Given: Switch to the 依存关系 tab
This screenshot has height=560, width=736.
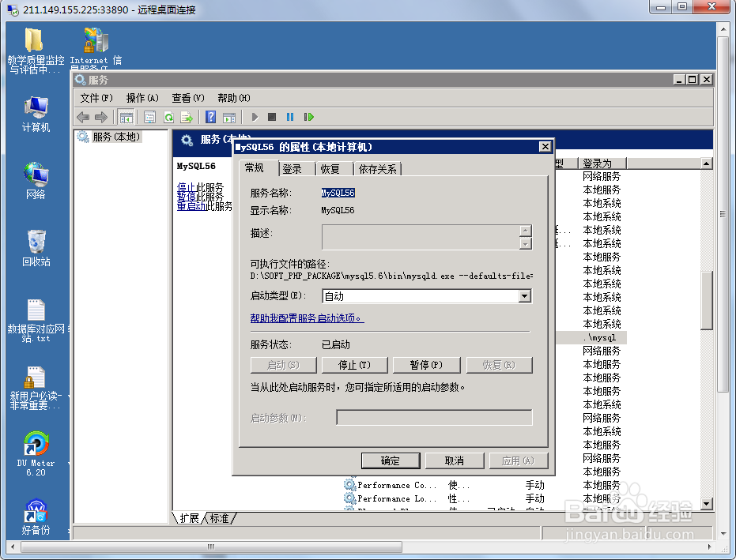Looking at the screenshot, I should (377, 169).
